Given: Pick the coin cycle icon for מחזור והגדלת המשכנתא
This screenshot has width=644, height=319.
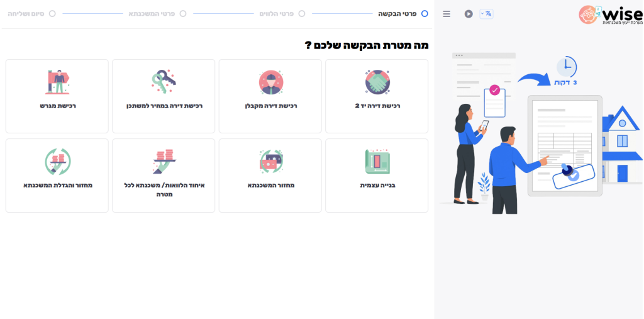Looking at the screenshot, I should click(57, 161).
